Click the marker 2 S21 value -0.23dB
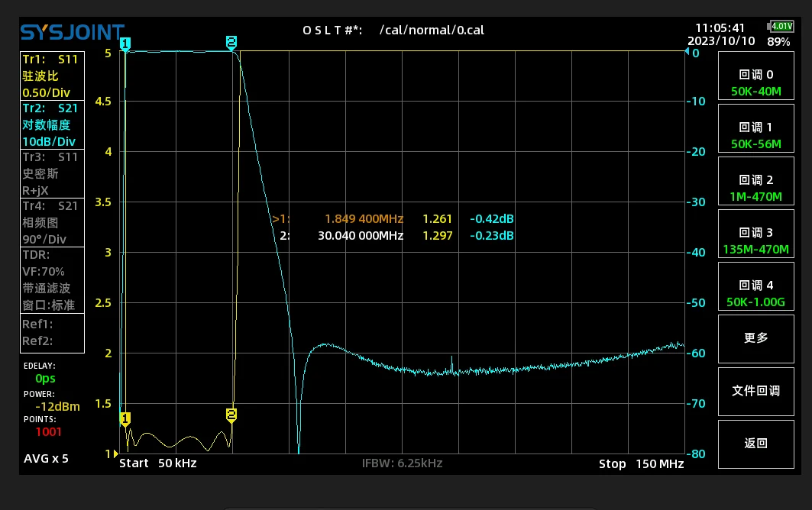This screenshot has height=510, width=812. pos(491,236)
